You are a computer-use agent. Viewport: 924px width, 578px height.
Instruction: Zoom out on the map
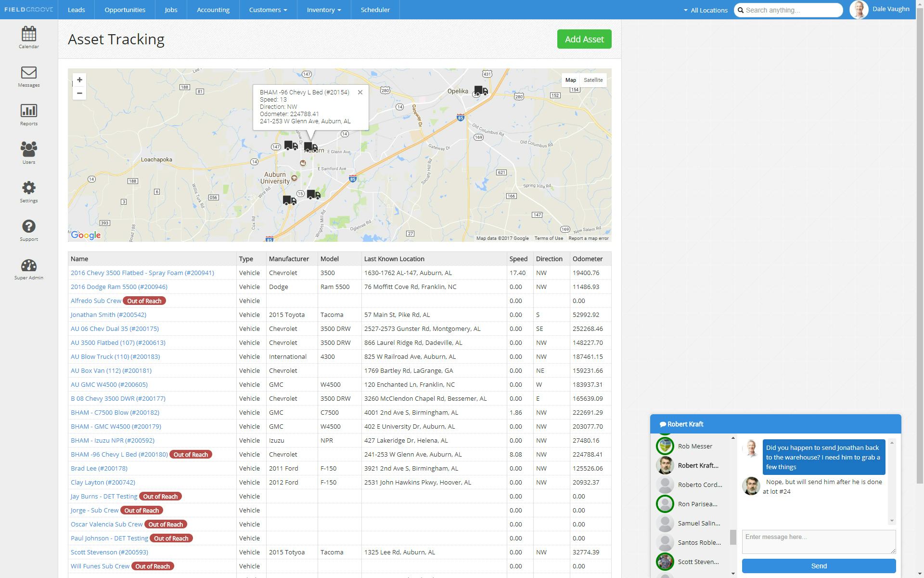[x=79, y=93]
